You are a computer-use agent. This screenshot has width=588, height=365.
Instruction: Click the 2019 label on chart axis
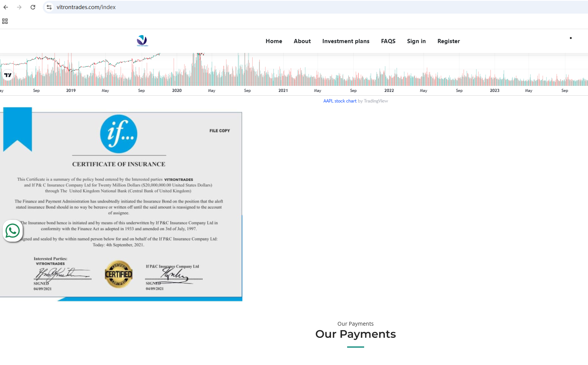[71, 91]
